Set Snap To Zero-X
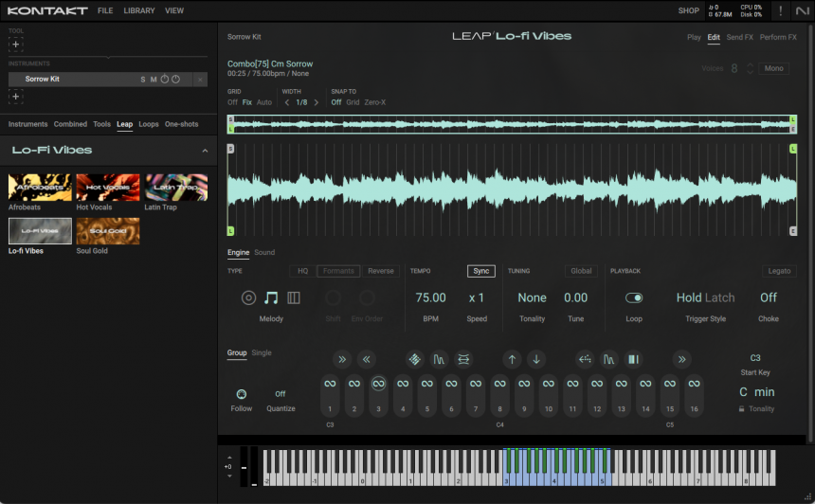 click(374, 102)
